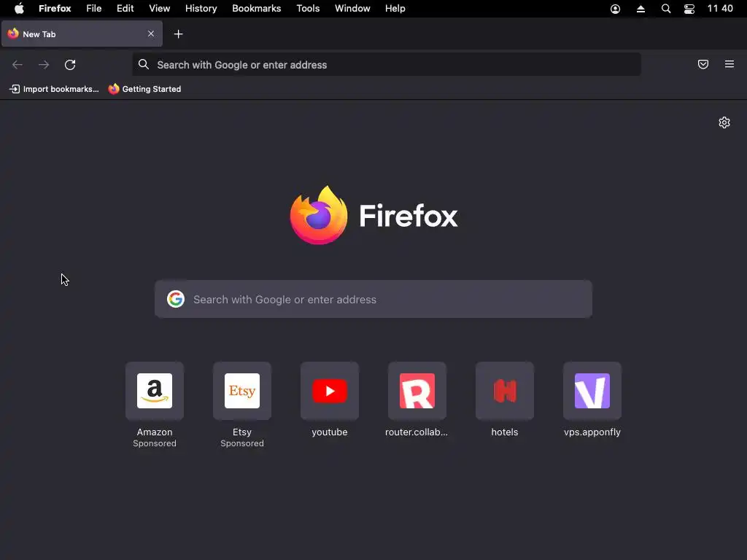Open the hotels shortcut tile
Screen dimensions: 747x560
point(505,391)
